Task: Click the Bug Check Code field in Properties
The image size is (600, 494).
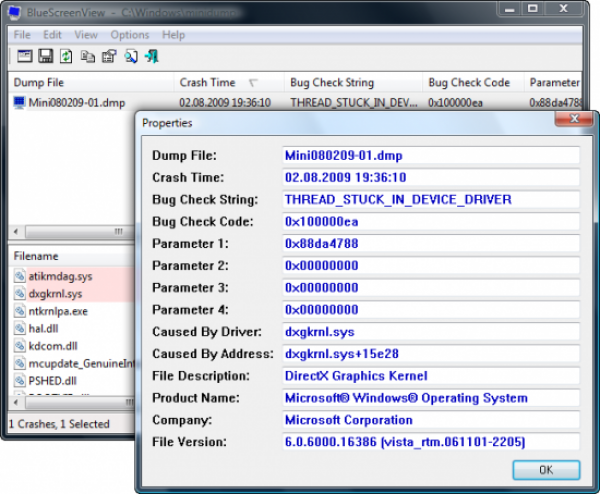Action: click(x=430, y=222)
